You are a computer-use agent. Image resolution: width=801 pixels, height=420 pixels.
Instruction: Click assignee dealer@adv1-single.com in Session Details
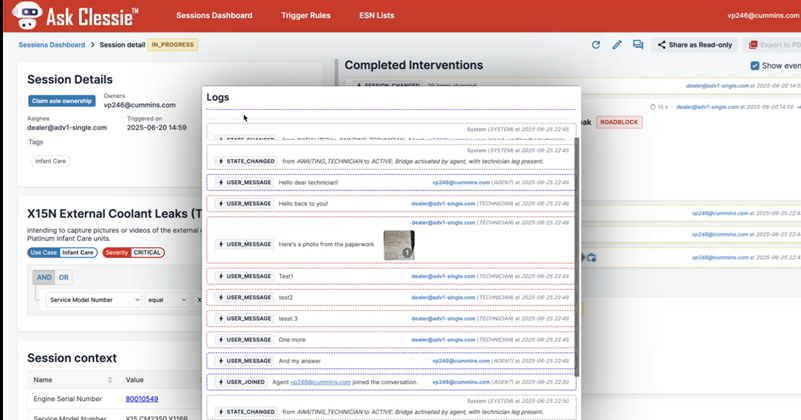67,128
